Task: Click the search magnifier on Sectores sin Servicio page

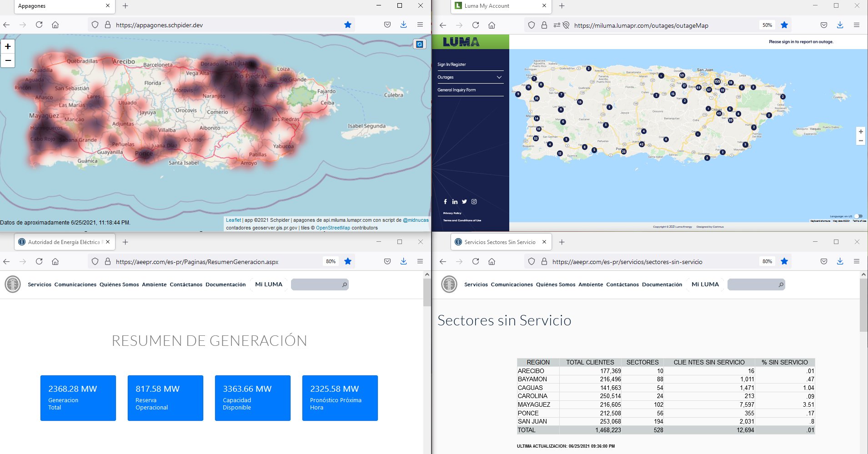Action: pyautogui.click(x=781, y=285)
